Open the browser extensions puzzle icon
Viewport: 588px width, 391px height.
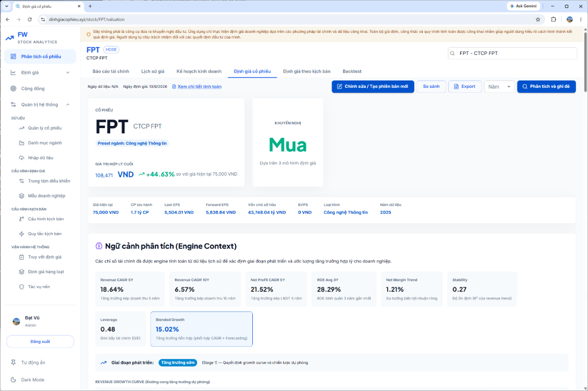coord(554,20)
